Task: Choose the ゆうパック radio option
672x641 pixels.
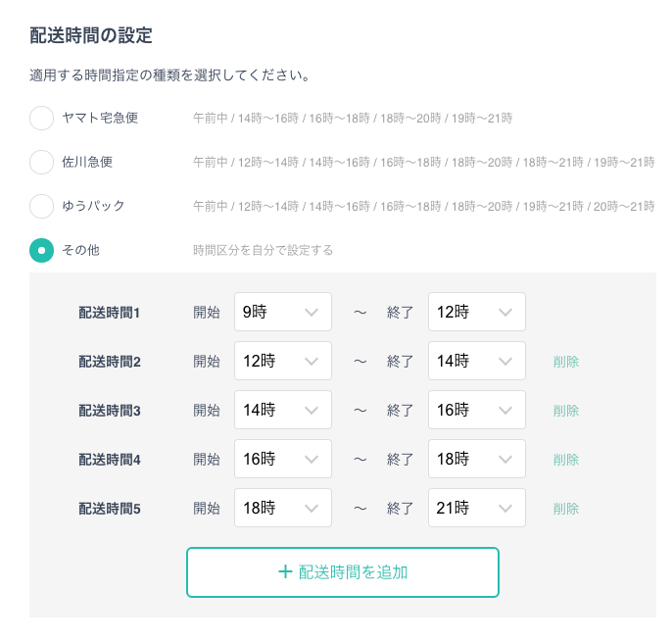Action: [x=41, y=206]
